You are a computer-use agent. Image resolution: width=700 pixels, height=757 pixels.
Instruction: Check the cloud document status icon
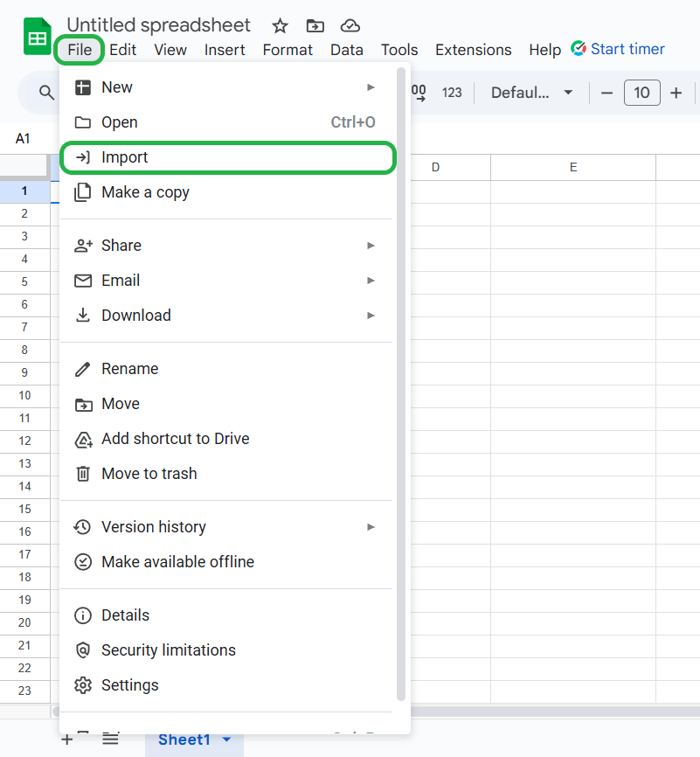click(x=350, y=26)
